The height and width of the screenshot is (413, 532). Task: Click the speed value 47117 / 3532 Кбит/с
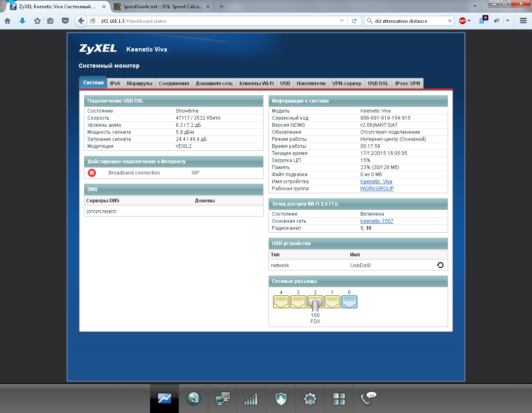pos(198,118)
